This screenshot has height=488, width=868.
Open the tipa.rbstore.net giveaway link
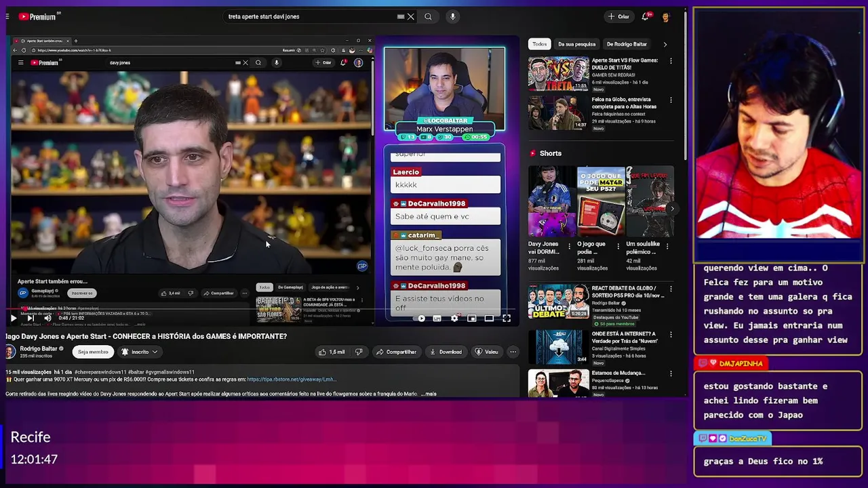click(292, 380)
